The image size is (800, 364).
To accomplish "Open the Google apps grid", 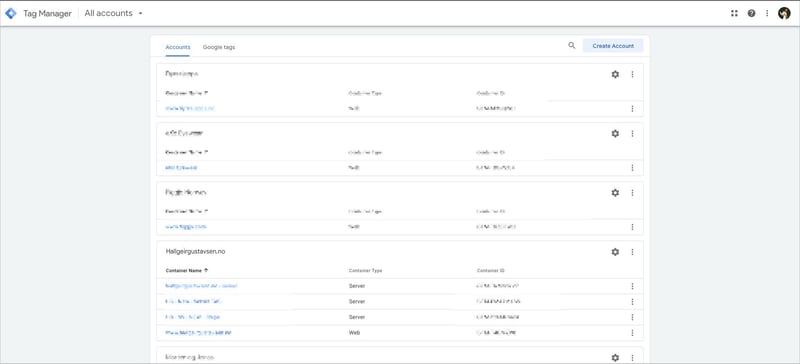I will [734, 13].
